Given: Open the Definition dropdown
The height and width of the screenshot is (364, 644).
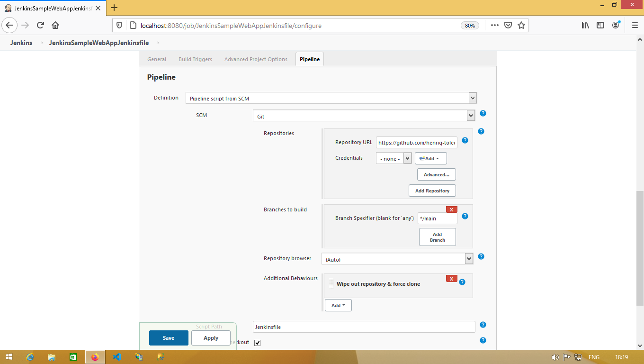Looking at the screenshot, I should point(331,98).
